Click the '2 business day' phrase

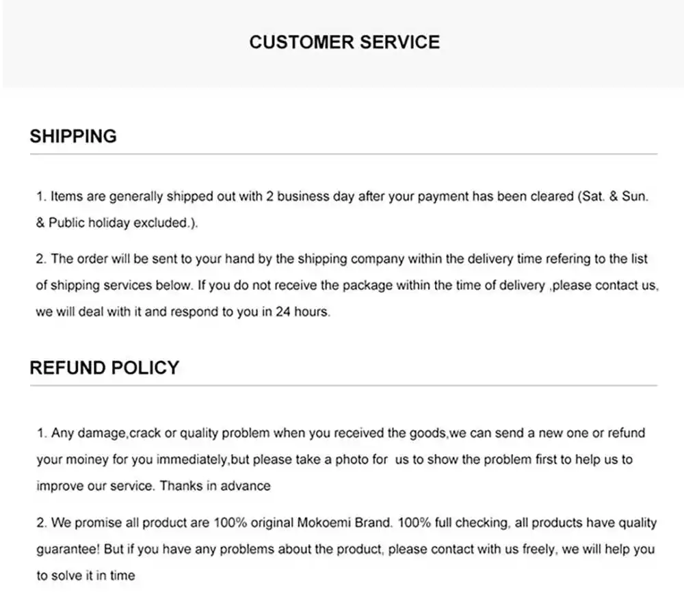(310, 197)
